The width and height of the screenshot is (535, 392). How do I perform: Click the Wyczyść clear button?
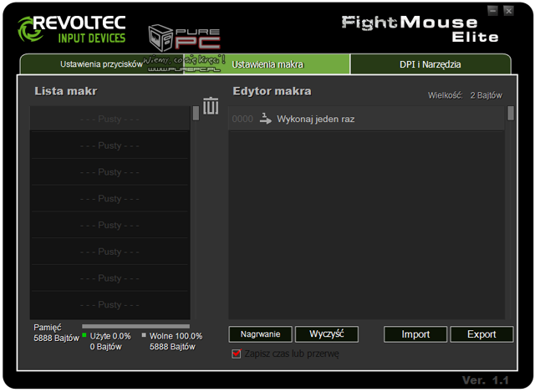tap(327, 334)
